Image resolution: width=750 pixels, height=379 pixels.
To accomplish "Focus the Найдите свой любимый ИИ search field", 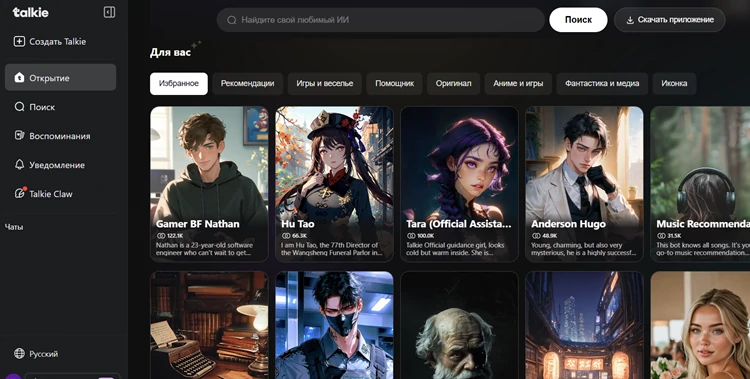I will (x=381, y=20).
